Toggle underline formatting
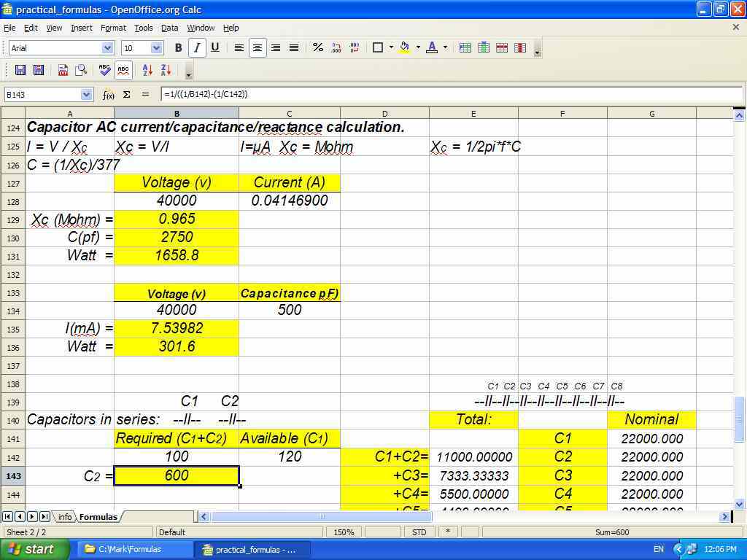Screen dimensions: 747x560 [214, 47]
